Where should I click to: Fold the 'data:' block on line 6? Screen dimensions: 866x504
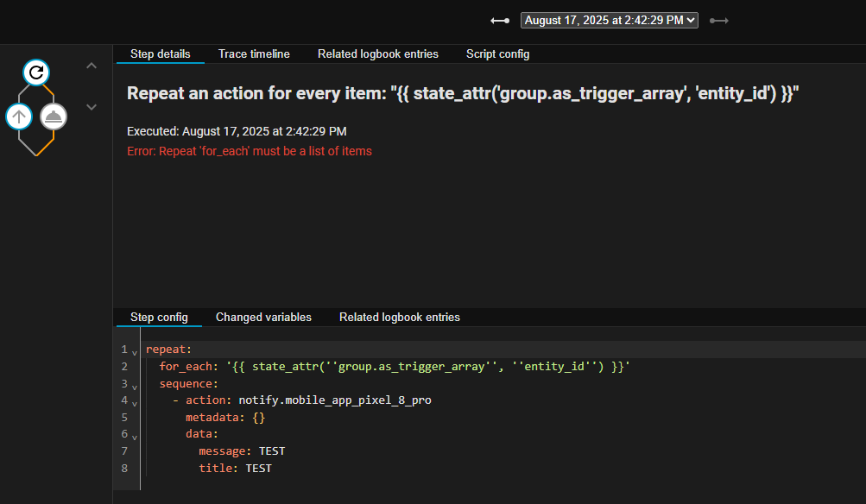135,436
